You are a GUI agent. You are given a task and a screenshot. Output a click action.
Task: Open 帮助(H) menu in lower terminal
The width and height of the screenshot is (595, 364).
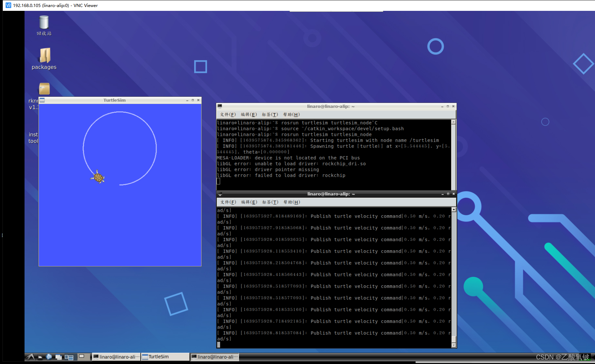pos(292,202)
